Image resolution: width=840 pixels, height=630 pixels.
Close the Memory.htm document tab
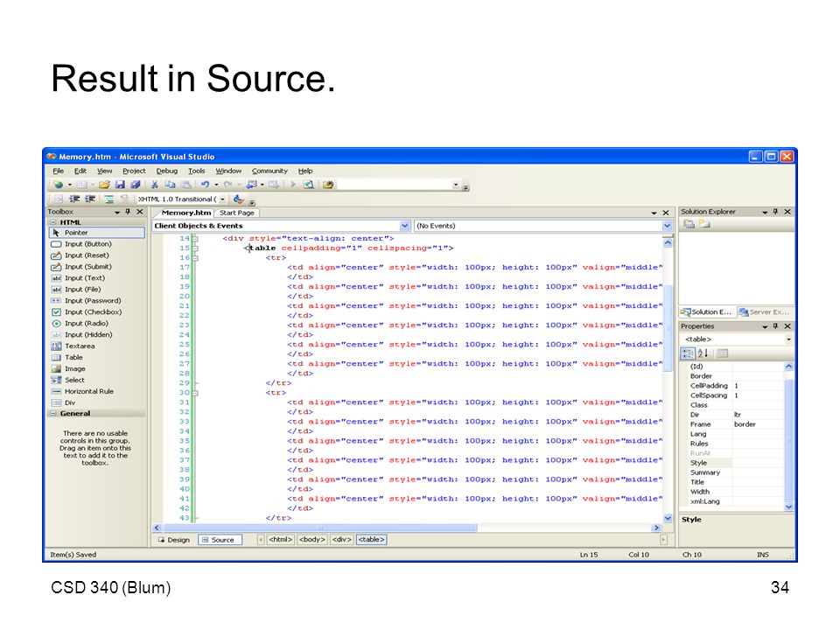point(666,213)
